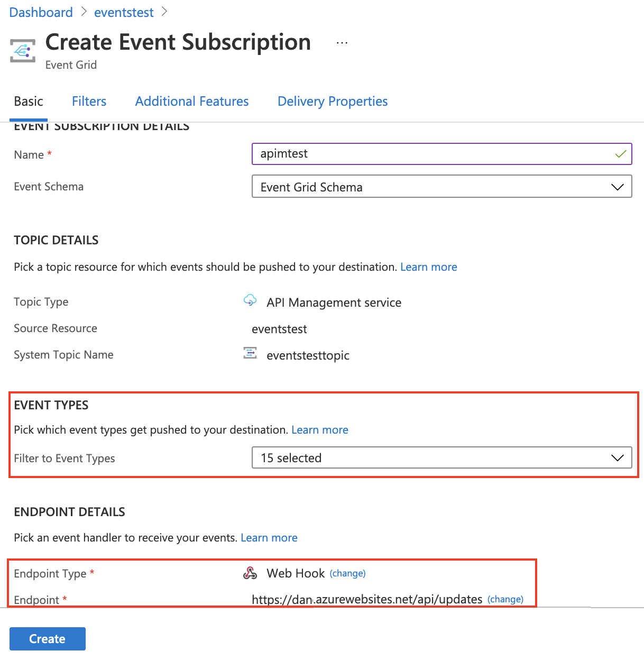The width and height of the screenshot is (644, 660).
Task: Open the 15 selected event types dropdown
Action: click(x=442, y=458)
